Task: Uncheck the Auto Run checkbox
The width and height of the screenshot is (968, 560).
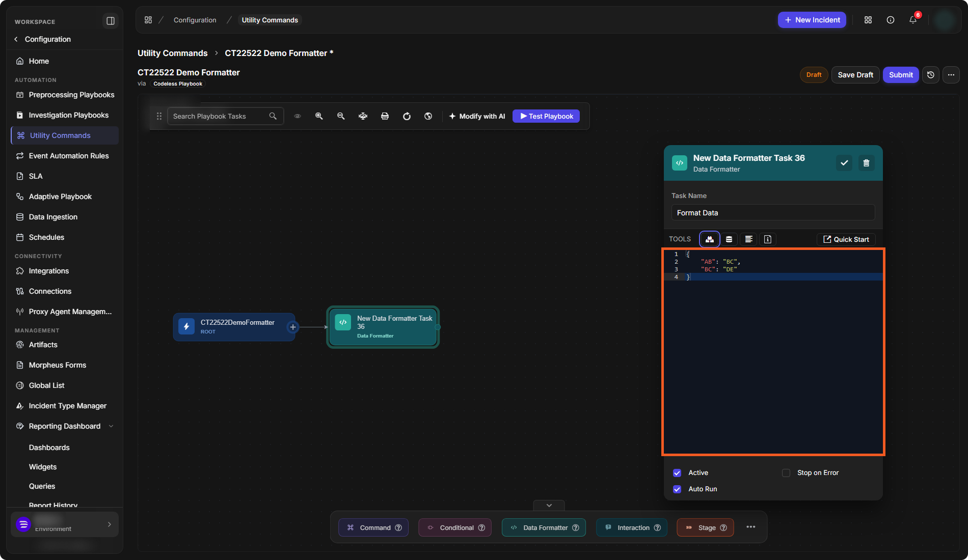Action: [677, 489]
